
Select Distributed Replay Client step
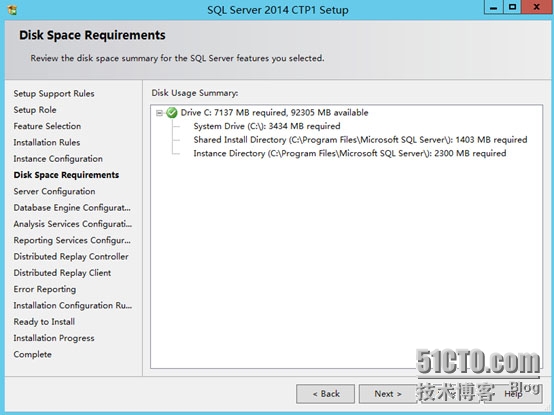click(x=62, y=273)
